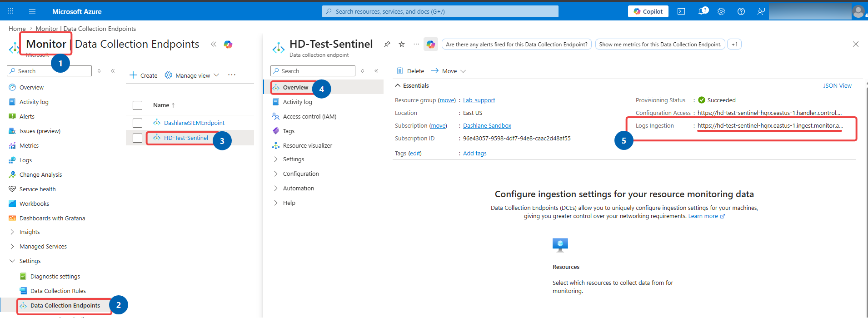The height and width of the screenshot is (318, 868).
Task: Check the DashlaneSIEMEndpoint row checkbox
Action: click(138, 123)
